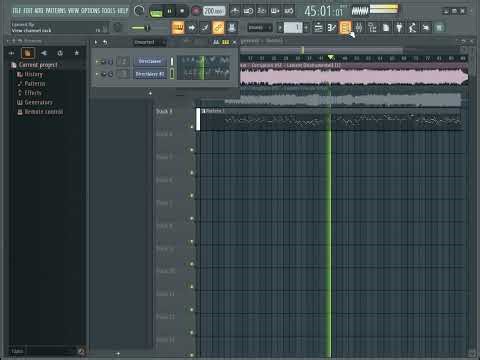Select the browser speaker tab icon
The image size is (480, 360).
[x=44, y=53]
